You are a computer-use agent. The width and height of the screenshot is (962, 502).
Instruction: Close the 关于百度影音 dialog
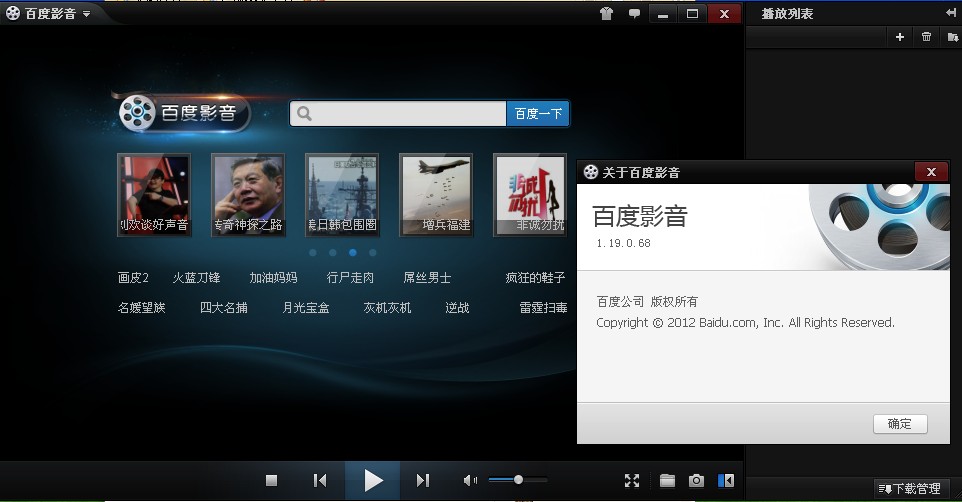pos(931,172)
